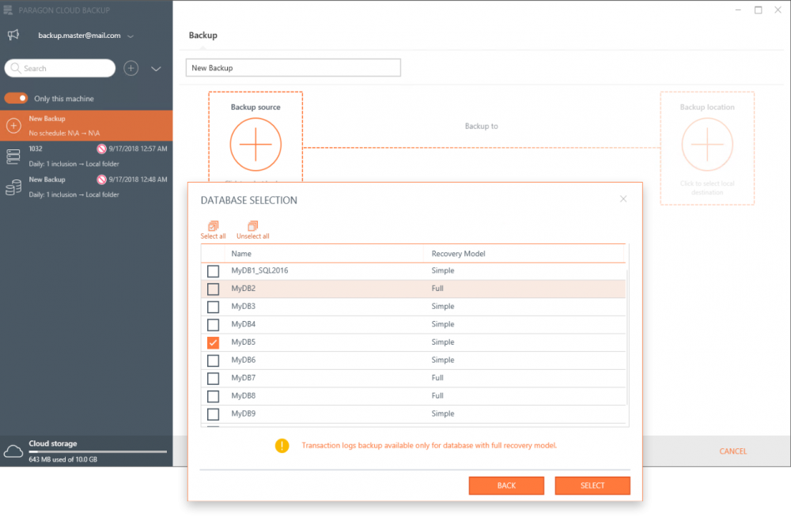Click the blocked schedule icon beside 9/17/2018 12:57 AM
The height and width of the screenshot is (532, 791).
[101, 149]
